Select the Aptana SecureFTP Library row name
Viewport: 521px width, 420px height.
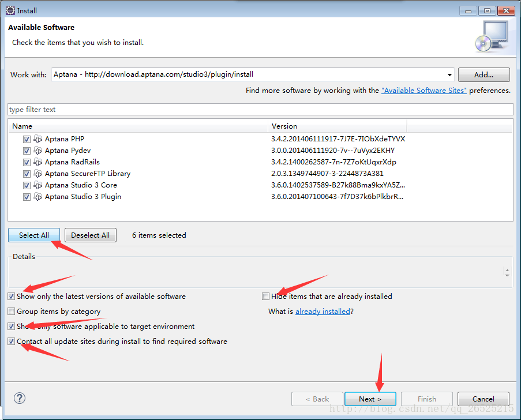point(88,174)
